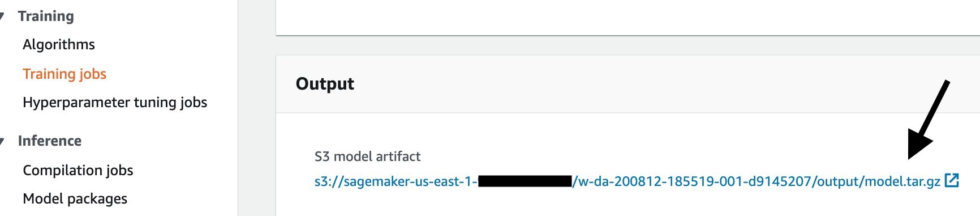Click the S3 model artifact label

point(367,156)
